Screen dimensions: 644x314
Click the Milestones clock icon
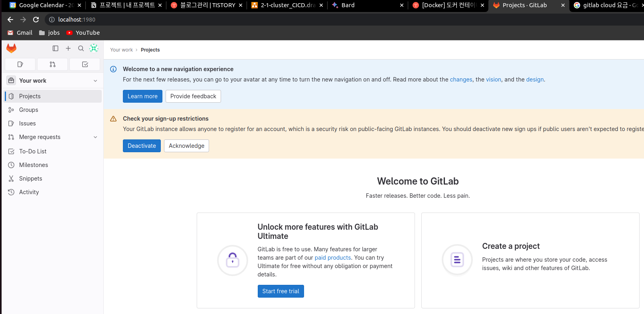pos(11,165)
